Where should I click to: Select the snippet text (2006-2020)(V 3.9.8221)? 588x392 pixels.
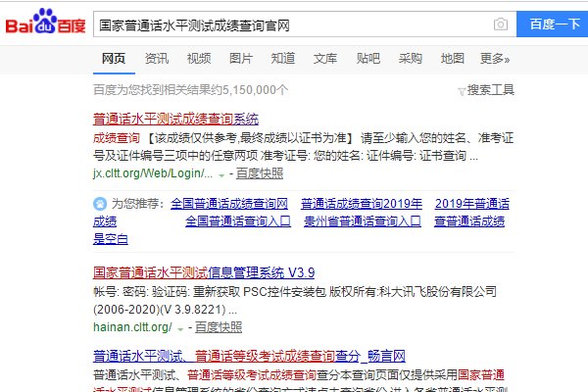point(159,310)
